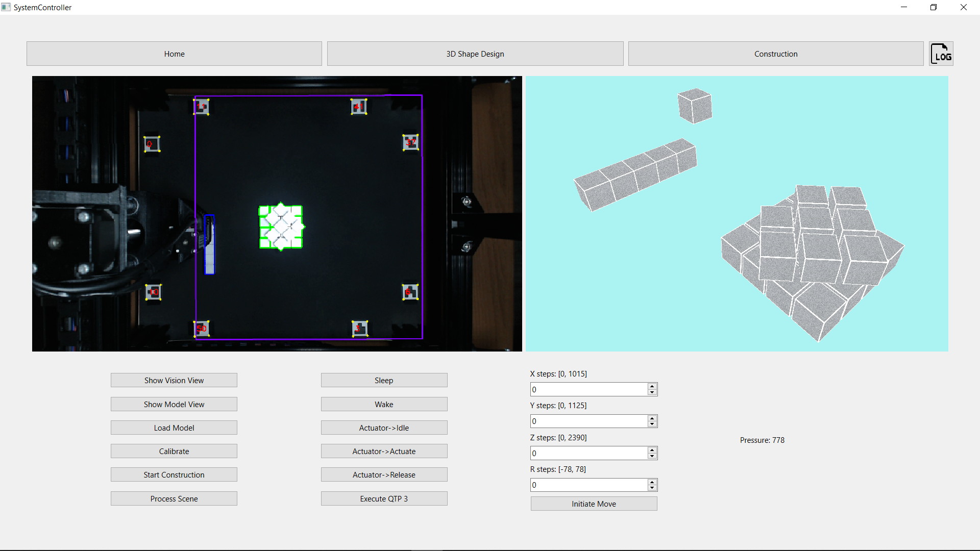Click the Start Construction button
The image size is (980, 551).
click(x=173, y=474)
